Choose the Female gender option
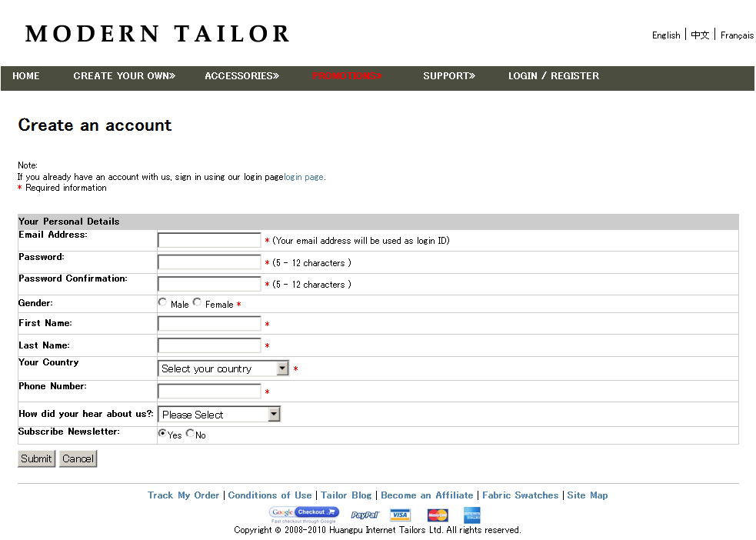 click(x=198, y=302)
